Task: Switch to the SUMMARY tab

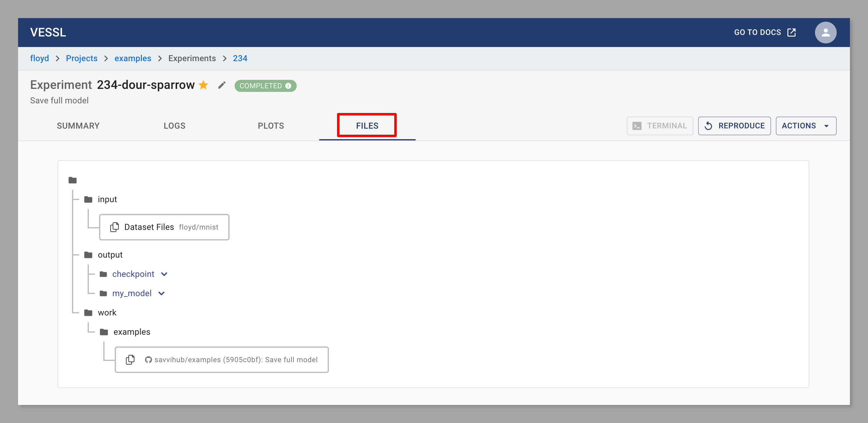Action: 78,126
